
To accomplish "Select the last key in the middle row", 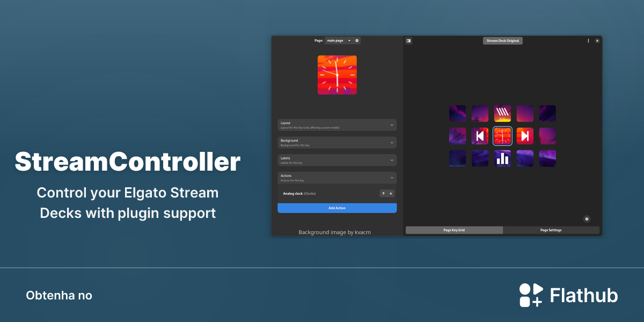I will 547,136.
